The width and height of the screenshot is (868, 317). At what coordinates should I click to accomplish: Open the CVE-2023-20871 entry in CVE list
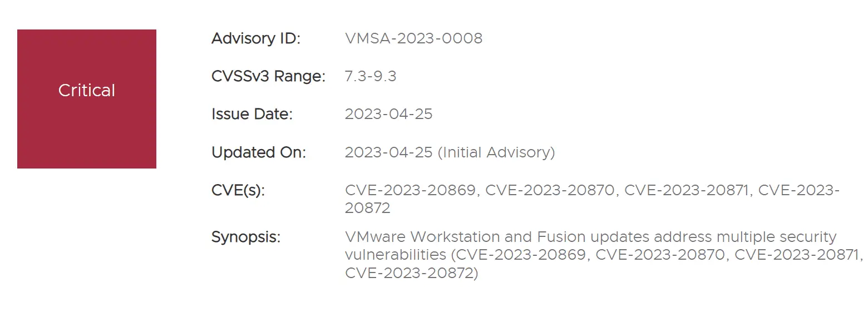687,191
